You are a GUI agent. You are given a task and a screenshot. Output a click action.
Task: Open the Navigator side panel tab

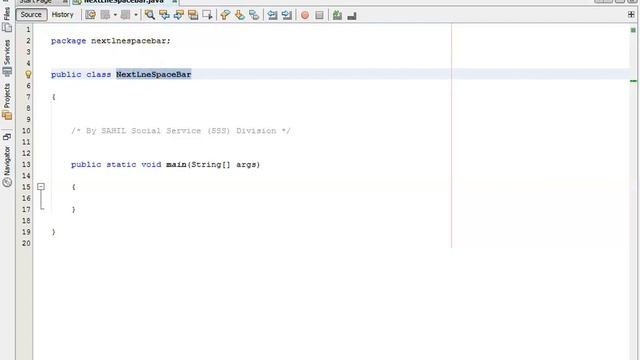pos(7,161)
